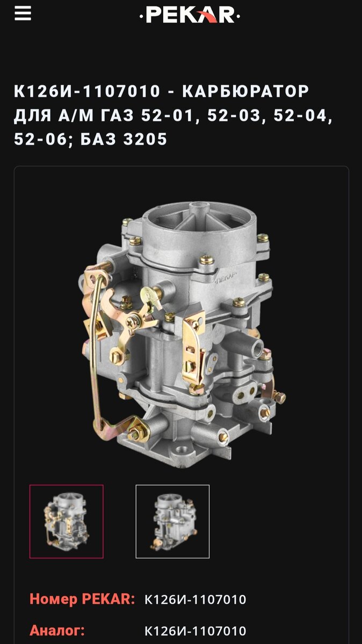Click 'ДЛЯ А/М ГАЗ 52-01' title line
The width and height of the screenshot is (362, 644).
(104, 115)
